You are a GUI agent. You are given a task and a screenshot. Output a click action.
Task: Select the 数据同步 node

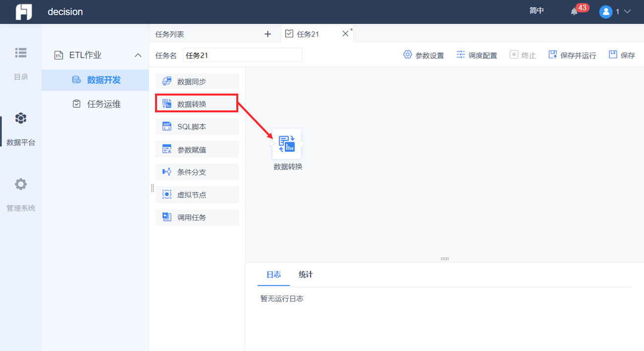pos(197,81)
